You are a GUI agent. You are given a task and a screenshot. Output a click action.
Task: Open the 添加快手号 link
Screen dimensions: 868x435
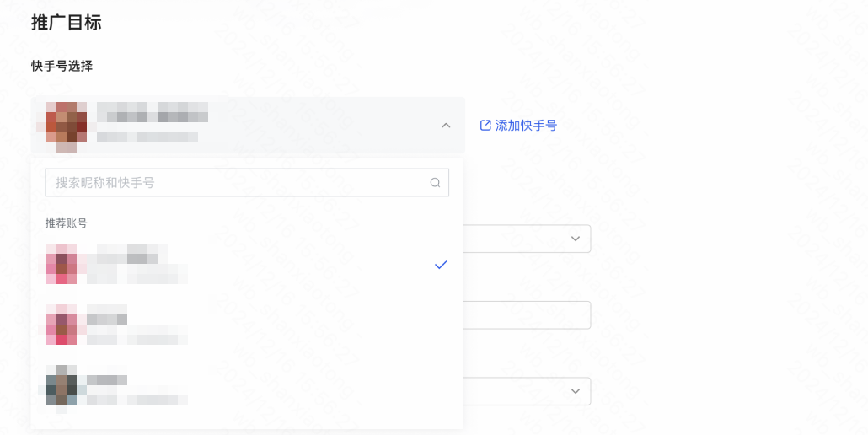click(x=518, y=125)
